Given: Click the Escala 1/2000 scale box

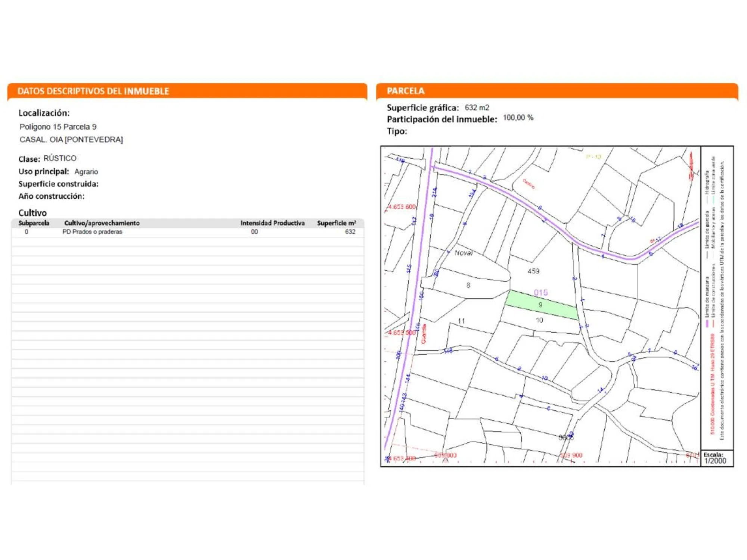Looking at the screenshot, I should [x=715, y=458].
